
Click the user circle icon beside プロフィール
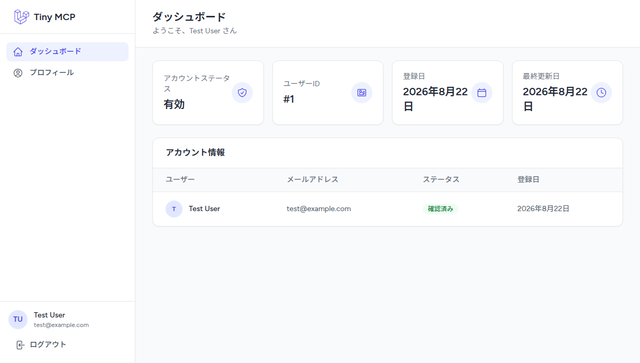point(18,73)
